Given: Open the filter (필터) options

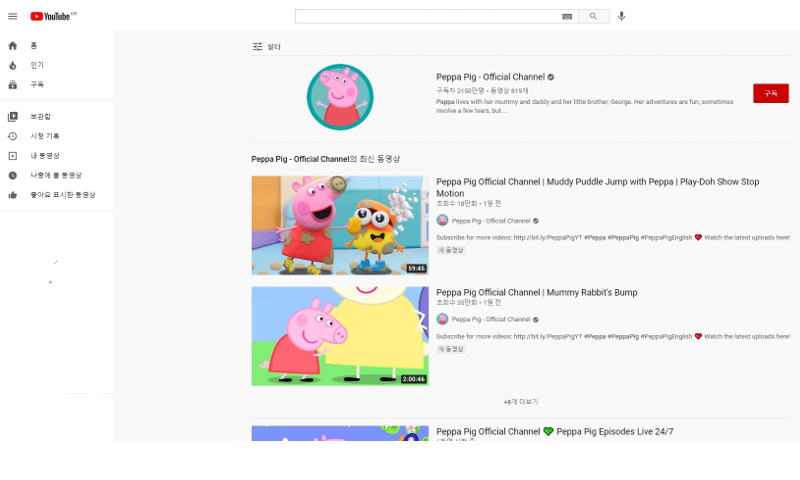Looking at the screenshot, I should coord(267,47).
